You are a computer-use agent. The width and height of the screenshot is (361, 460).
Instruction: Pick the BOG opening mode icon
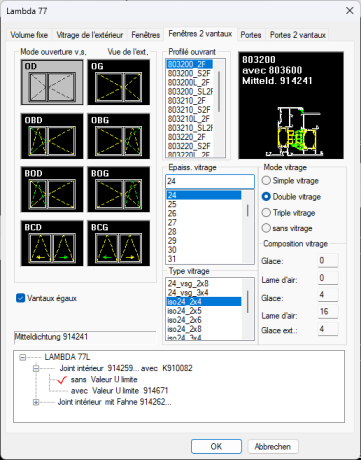pos(119,189)
